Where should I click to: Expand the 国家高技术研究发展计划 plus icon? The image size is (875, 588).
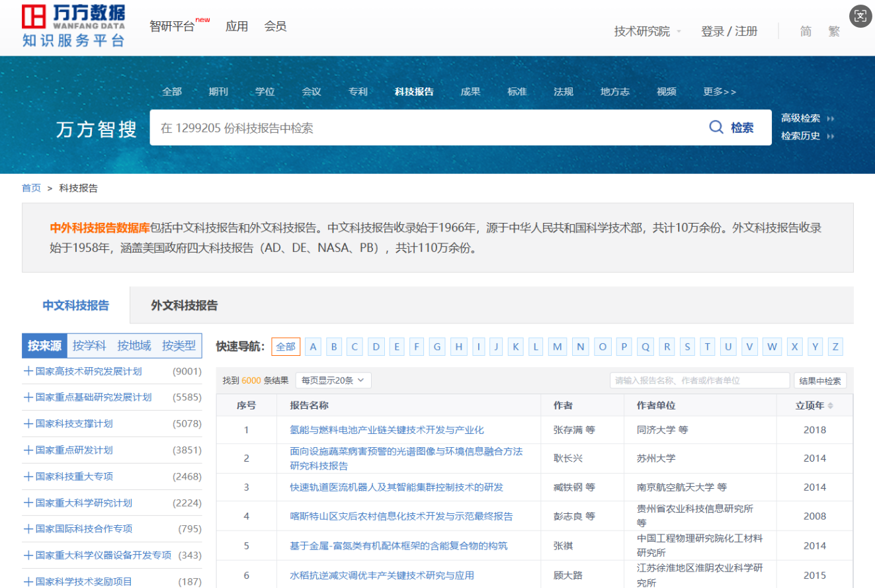point(28,372)
